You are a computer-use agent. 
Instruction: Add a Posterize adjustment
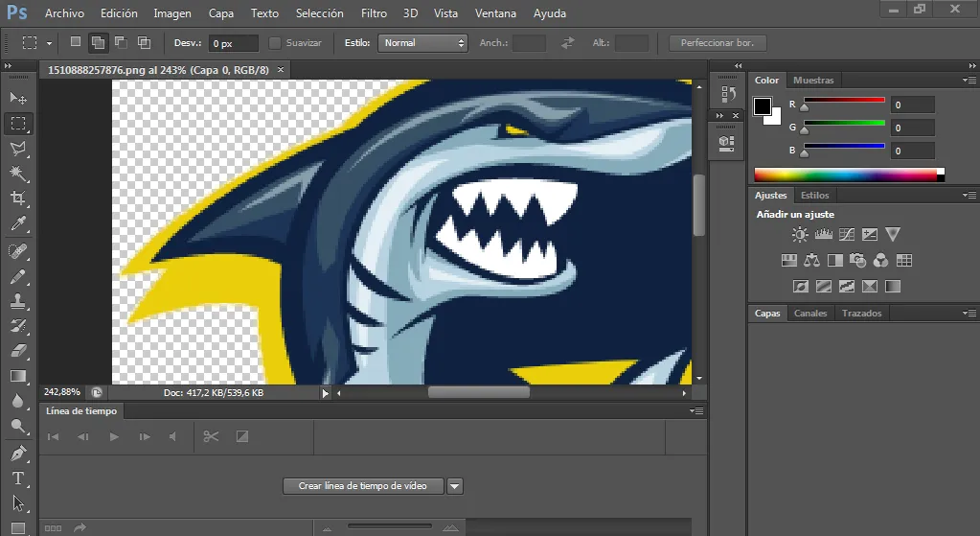point(824,287)
